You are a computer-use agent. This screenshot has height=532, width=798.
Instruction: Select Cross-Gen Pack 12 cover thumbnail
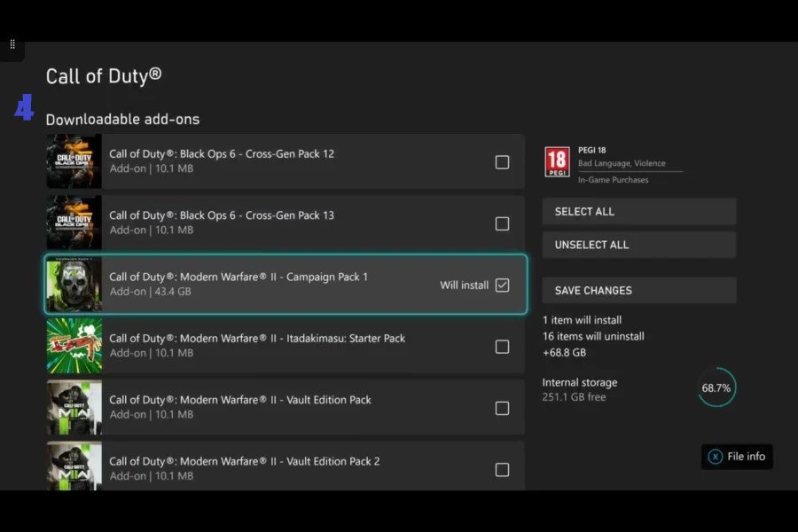point(74,162)
